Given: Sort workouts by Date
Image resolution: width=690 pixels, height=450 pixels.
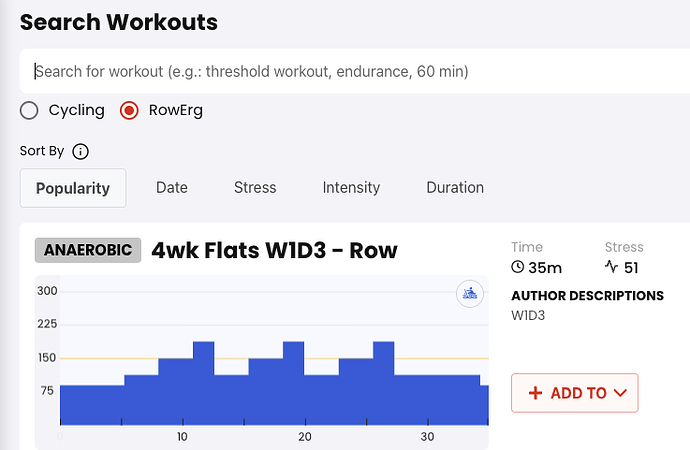Looking at the screenshot, I should [x=172, y=188].
